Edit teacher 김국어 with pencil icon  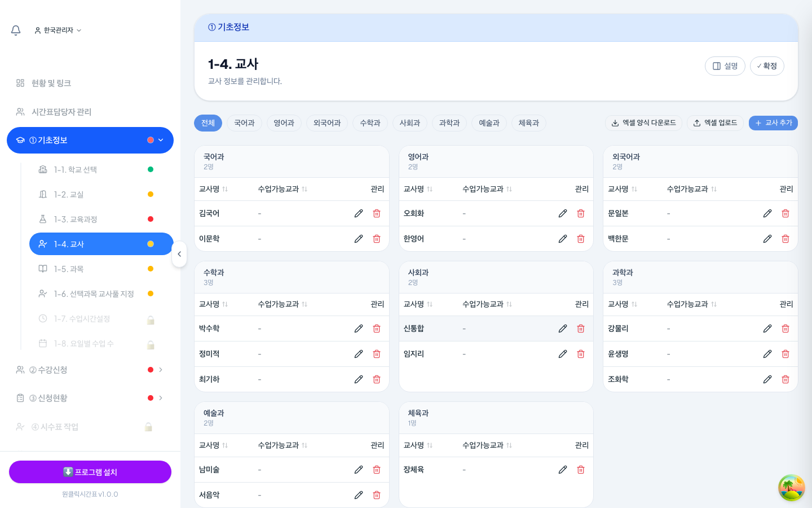[x=359, y=213]
